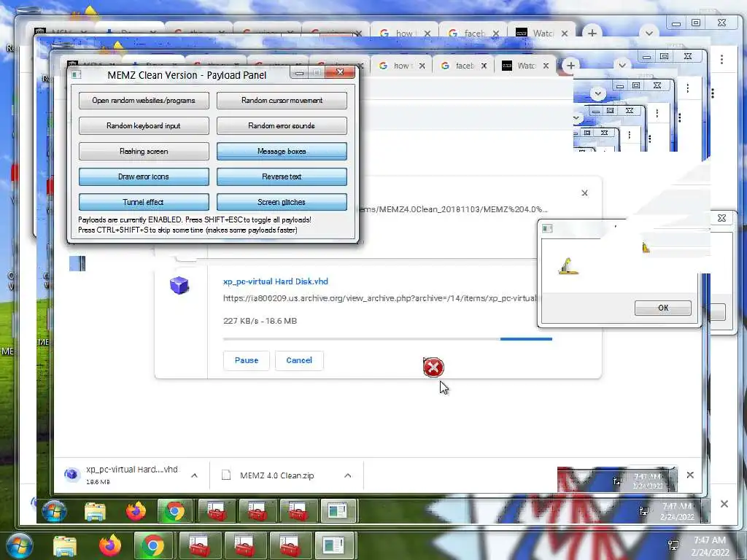
Task: Cancel the xp_pc-virtual Hard Disk.vhd download
Action: pos(299,360)
